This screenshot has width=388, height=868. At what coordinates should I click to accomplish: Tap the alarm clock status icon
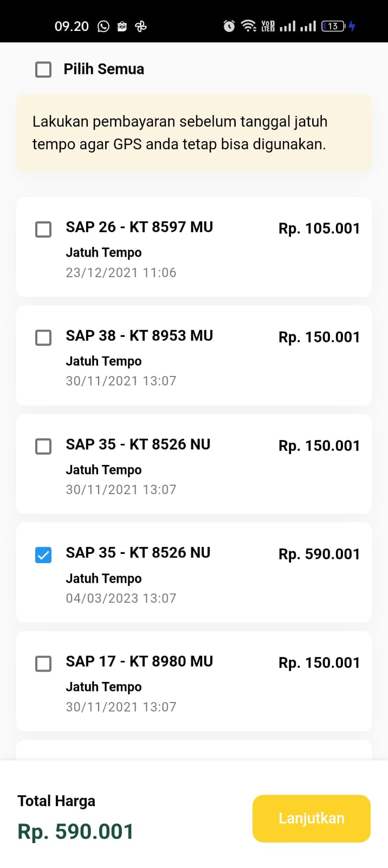229,26
